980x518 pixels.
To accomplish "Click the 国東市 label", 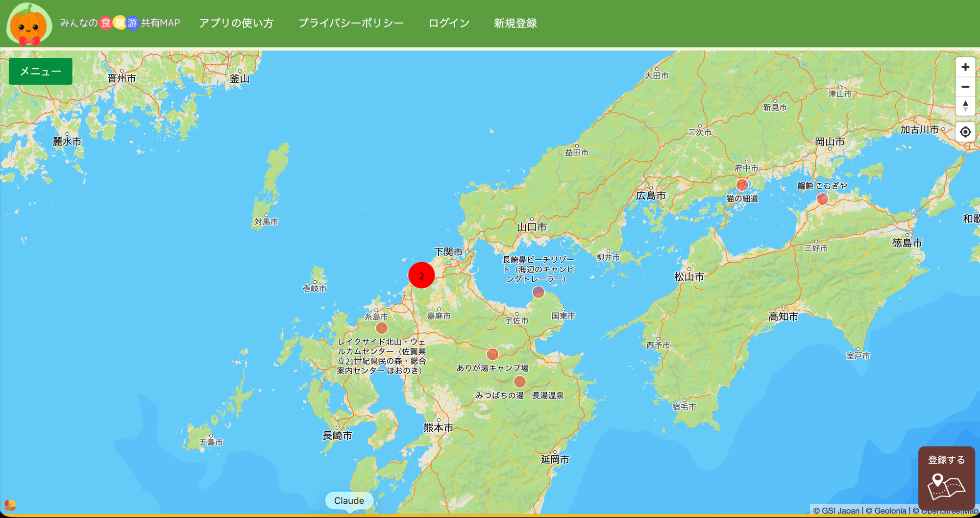I will pyautogui.click(x=563, y=316).
